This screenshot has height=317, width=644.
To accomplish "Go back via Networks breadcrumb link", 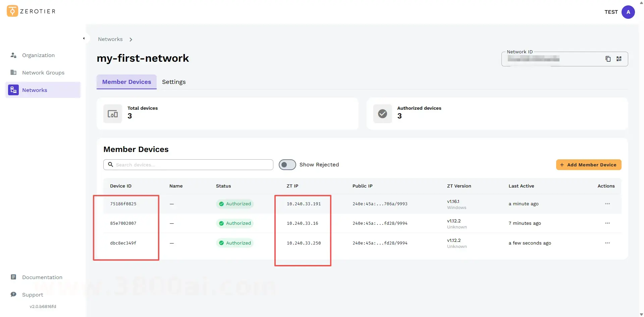I will (x=110, y=39).
